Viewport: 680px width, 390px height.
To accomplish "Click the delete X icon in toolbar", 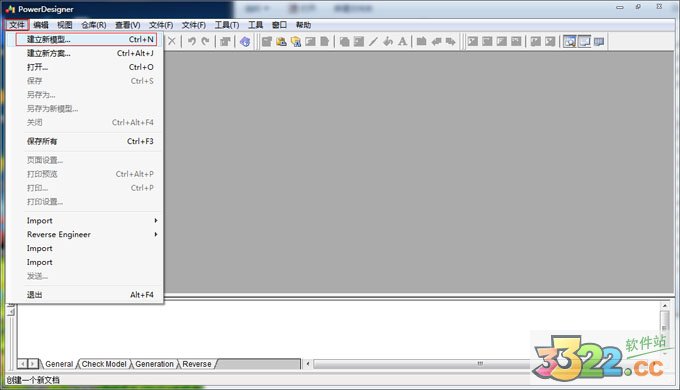I will (172, 41).
